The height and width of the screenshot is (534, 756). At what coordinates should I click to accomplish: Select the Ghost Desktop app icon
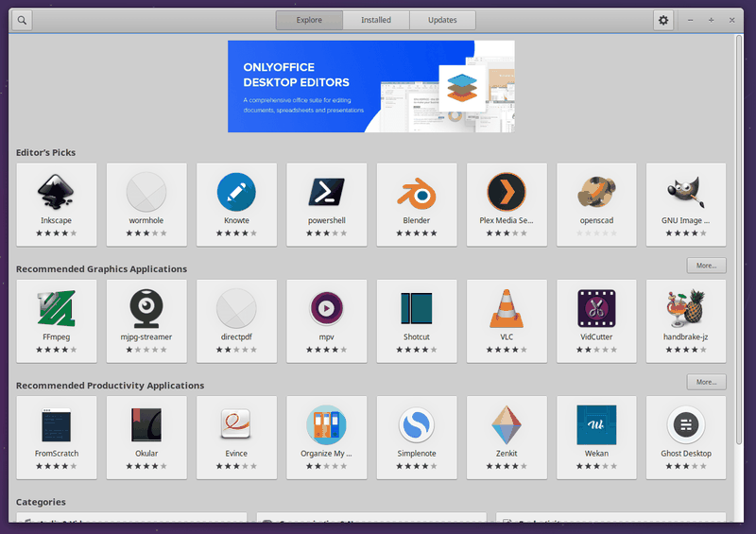click(x=686, y=425)
